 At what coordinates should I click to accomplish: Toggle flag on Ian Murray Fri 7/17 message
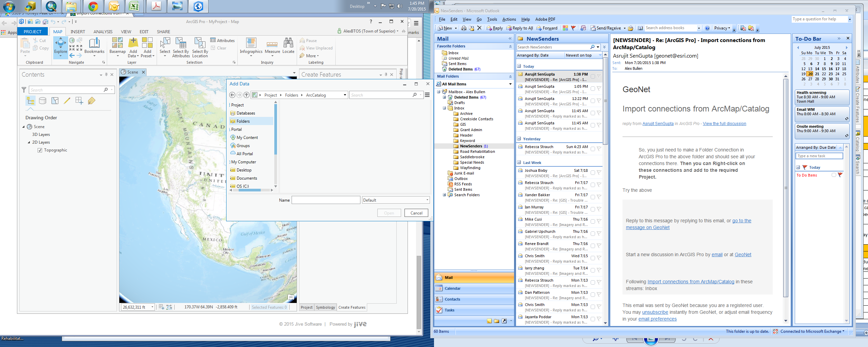(599, 209)
